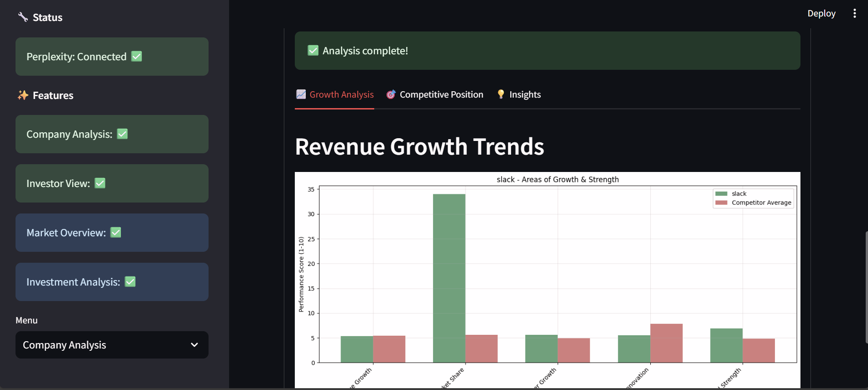Open the Competitive Position tab

tap(435, 94)
